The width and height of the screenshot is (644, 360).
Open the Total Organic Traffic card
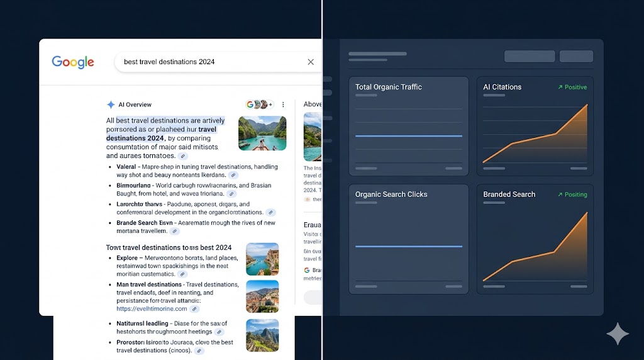click(x=409, y=126)
